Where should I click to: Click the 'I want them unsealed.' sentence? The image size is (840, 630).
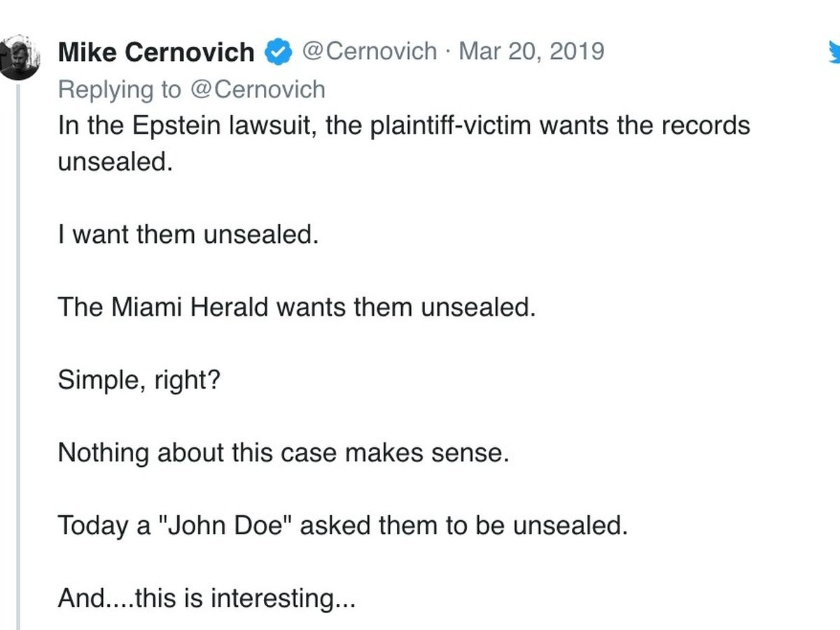(x=188, y=234)
